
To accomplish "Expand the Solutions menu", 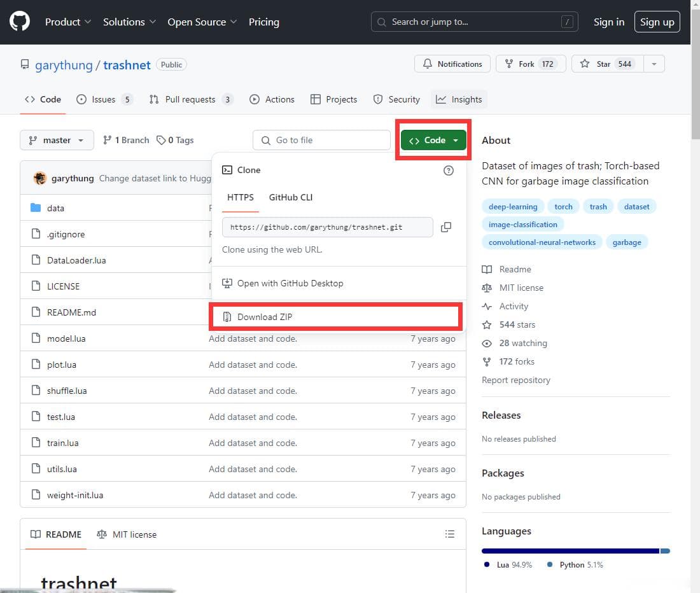I will tap(129, 22).
